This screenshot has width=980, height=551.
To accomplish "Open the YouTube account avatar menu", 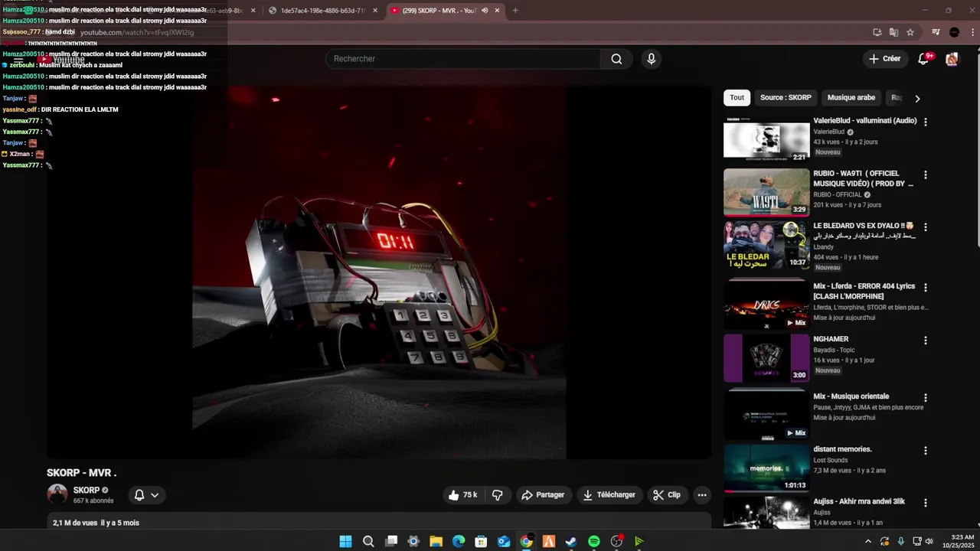I will (952, 59).
